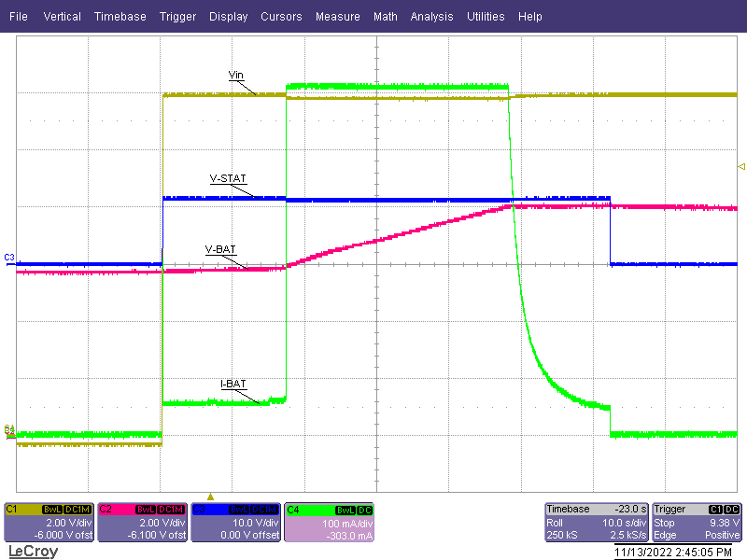747x560 pixels.
Task: Open the C1 channel descriptor box
Action: [x=49, y=523]
